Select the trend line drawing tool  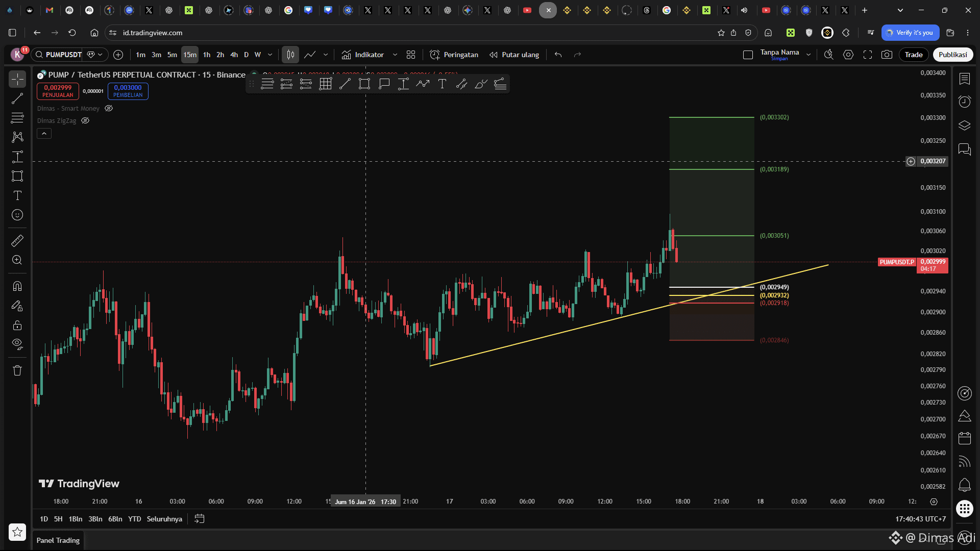[17, 98]
